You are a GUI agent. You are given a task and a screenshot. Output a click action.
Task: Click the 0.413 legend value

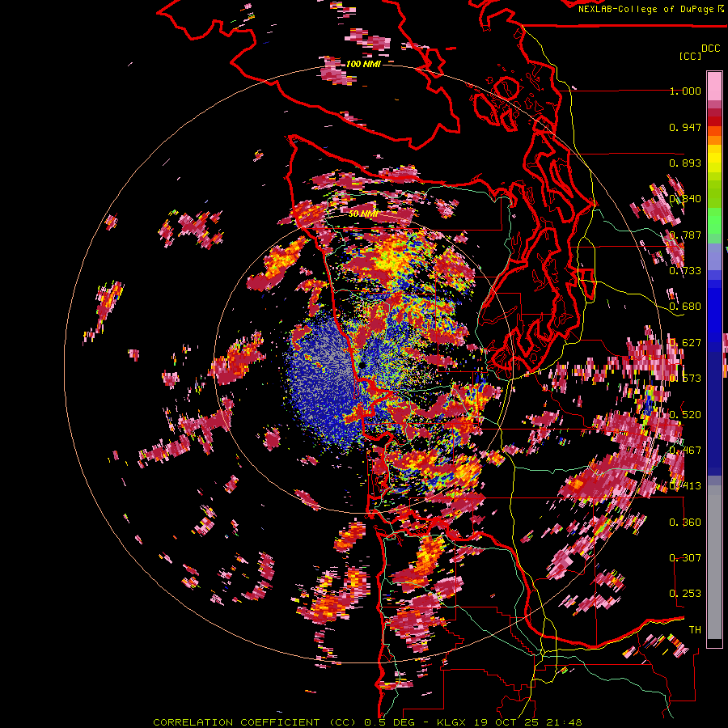685,486
